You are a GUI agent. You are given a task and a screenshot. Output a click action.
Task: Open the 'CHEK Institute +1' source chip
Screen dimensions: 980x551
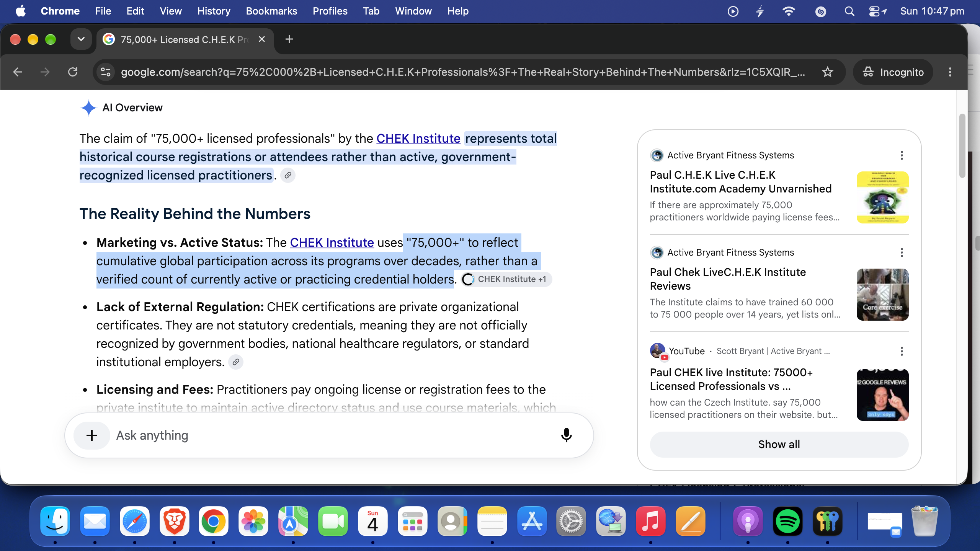point(506,279)
